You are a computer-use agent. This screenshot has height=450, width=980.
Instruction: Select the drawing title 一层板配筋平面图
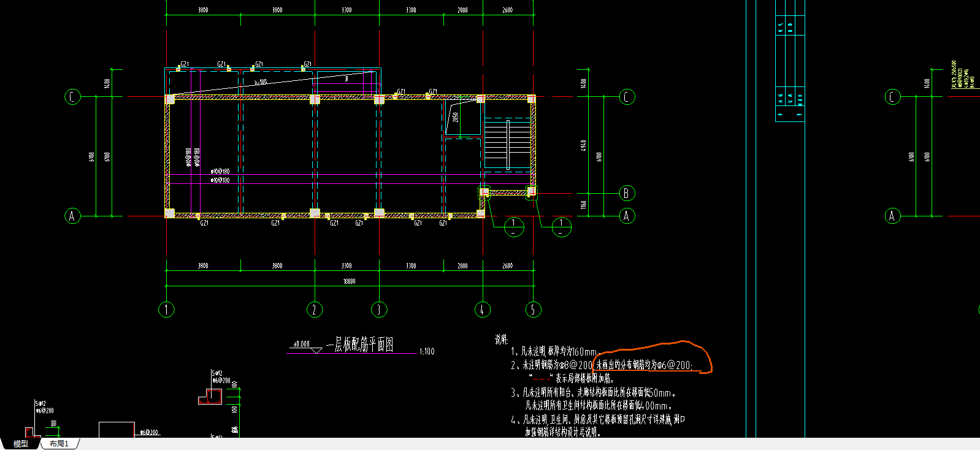click(360, 345)
